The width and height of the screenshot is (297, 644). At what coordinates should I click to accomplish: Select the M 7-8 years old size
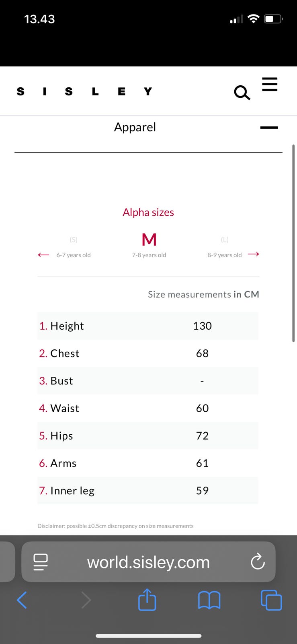(149, 245)
